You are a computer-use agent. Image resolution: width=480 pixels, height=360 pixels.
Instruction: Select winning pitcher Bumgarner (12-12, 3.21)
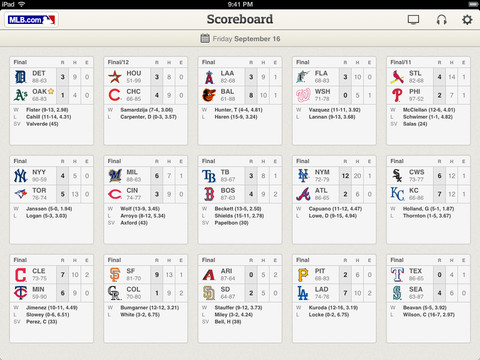[x=150, y=307]
